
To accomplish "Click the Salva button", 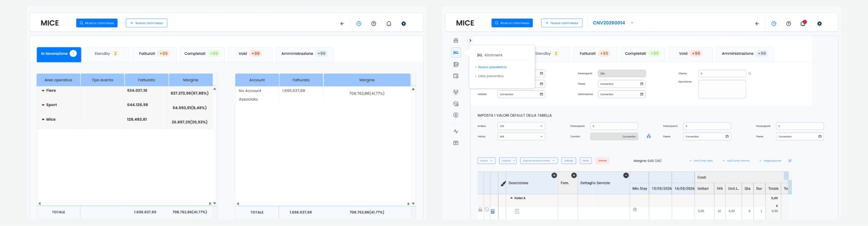I will point(586,161).
